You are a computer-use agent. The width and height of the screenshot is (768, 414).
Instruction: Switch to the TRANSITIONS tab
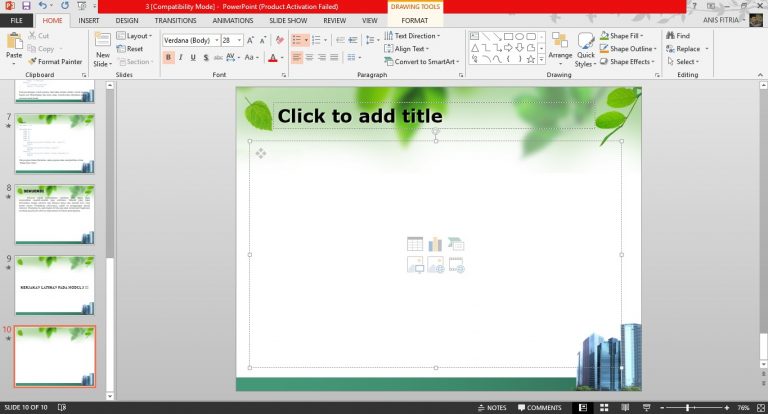(175, 21)
